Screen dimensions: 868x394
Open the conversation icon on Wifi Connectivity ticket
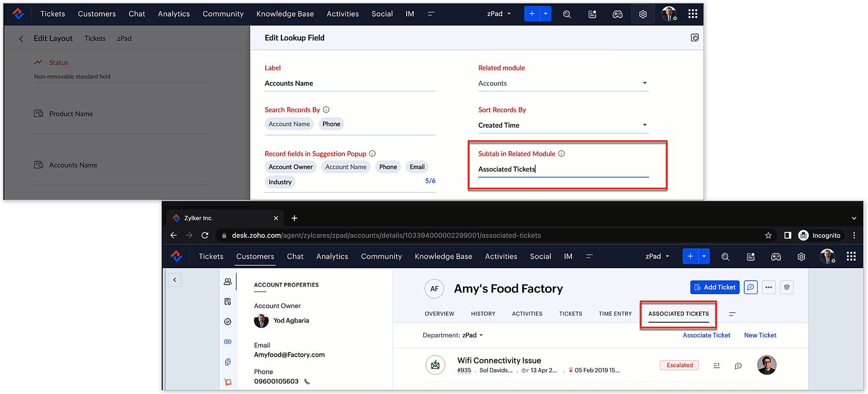tap(738, 366)
